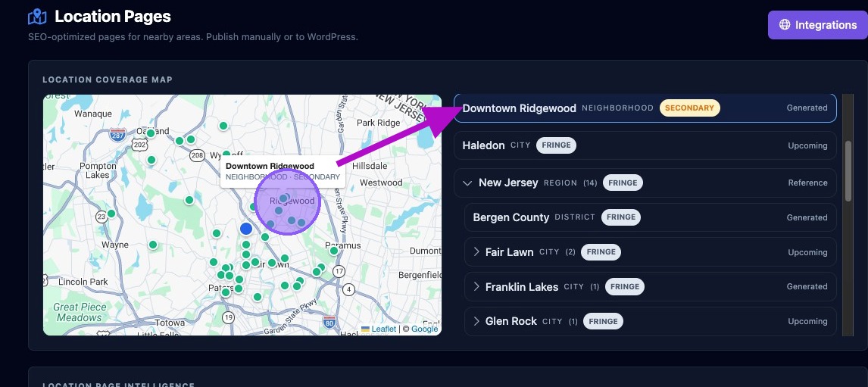
Task: Click the Upcoming status of Glen Rock
Action: [x=807, y=322]
